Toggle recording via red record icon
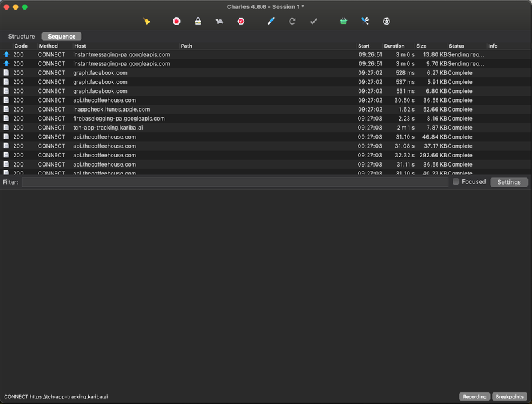 point(175,21)
